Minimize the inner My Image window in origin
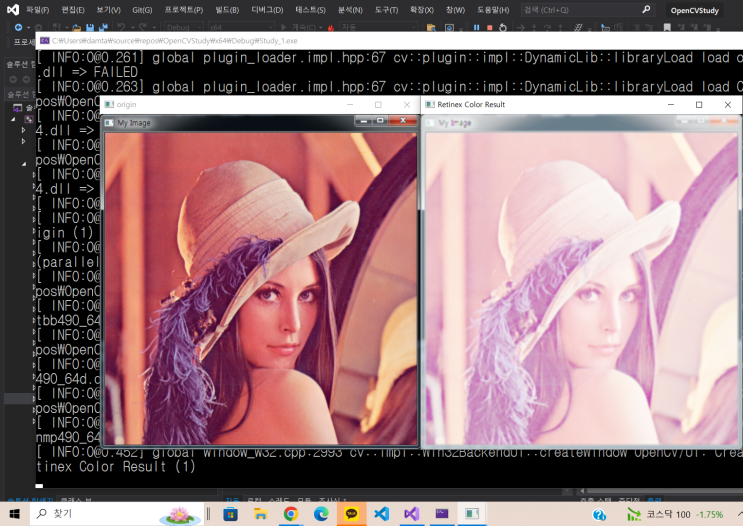This screenshot has width=743, height=526. (364, 121)
